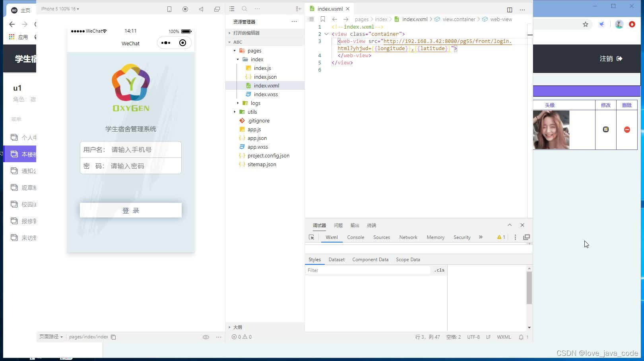This screenshot has height=361, width=644.
Task: Open editor more actions ellipsis menu
Action: (522, 10)
